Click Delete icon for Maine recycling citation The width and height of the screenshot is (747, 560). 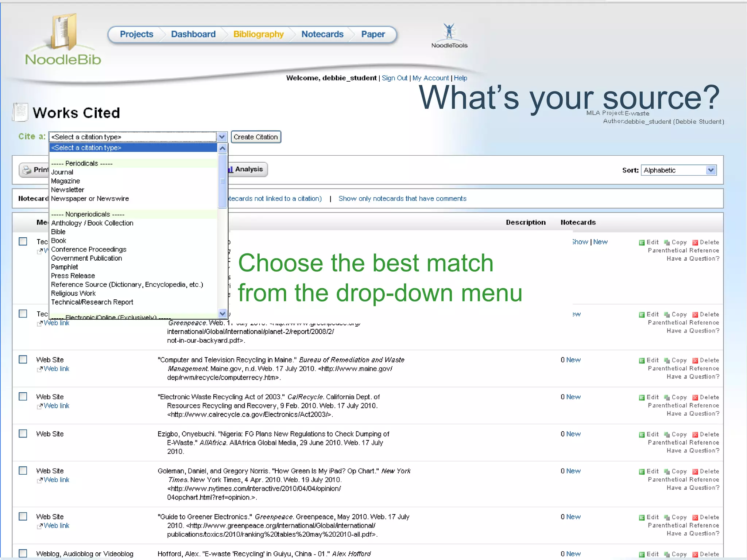(695, 361)
